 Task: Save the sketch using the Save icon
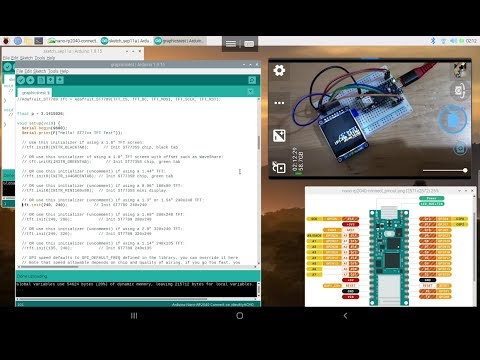(x=60, y=80)
